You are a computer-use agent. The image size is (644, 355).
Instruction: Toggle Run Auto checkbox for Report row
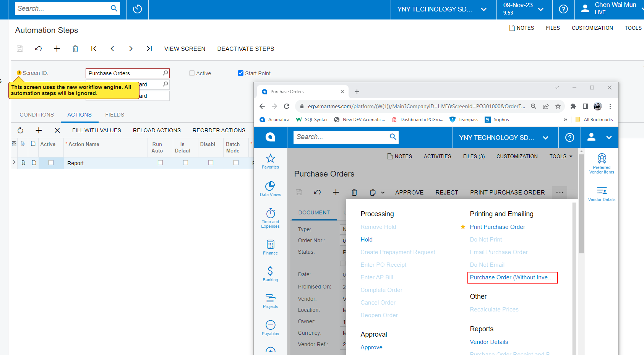point(160,162)
